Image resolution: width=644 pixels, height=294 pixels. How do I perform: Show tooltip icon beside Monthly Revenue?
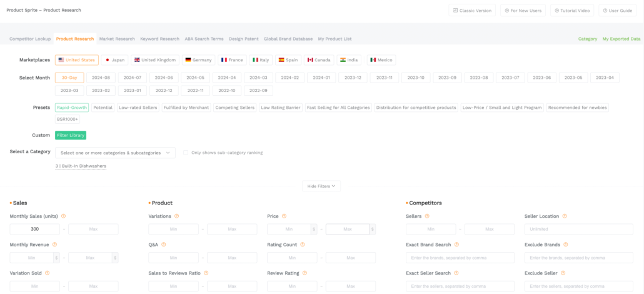coord(54,245)
